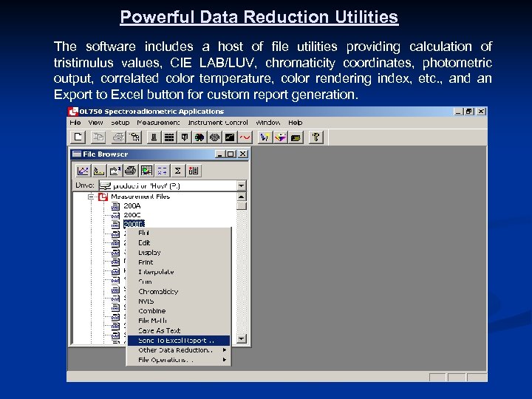Click the file list scroll down arrow
532x399 pixels.
241,338
